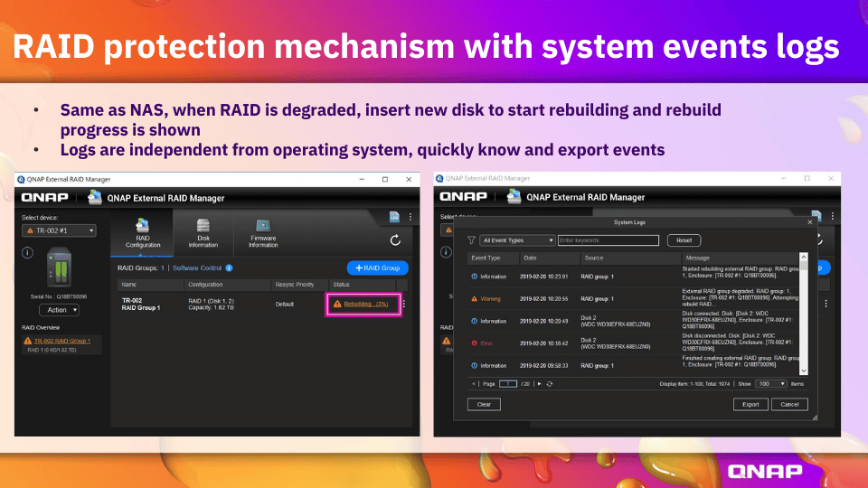Image resolution: width=868 pixels, height=488 pixels.
Task: Select the TR-002 RAID Group 1 name cell
Action: pos(141,305)
